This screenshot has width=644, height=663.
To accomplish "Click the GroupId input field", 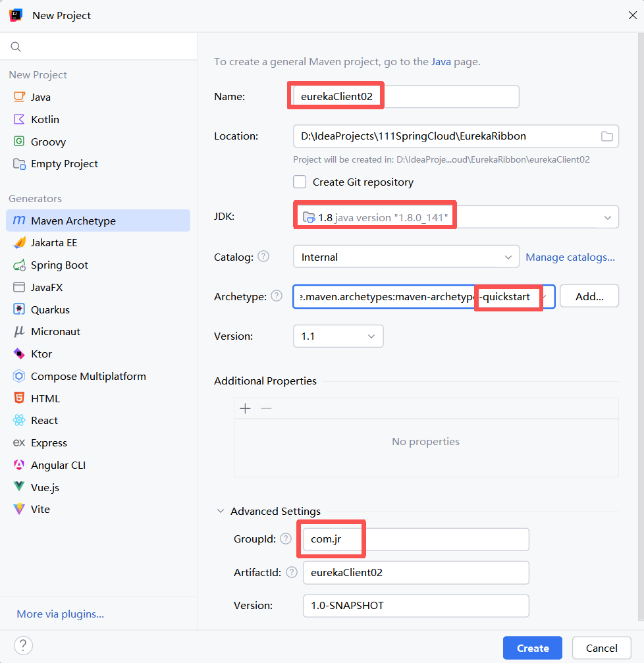I will pos(416,539).
